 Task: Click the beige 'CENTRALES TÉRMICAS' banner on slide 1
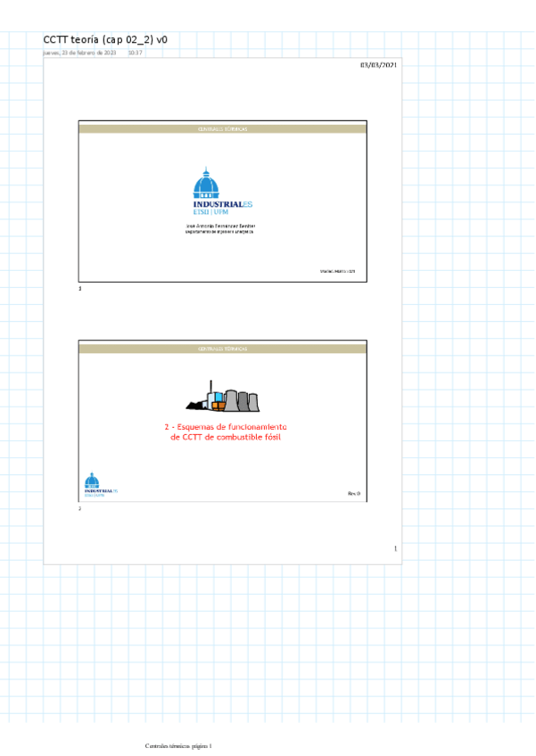pos(222,129)
